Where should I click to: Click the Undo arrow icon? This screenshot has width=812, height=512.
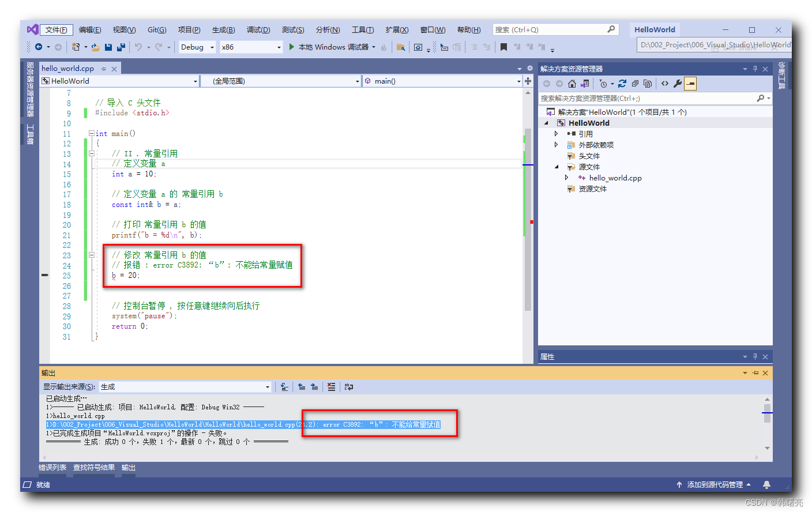138,47
